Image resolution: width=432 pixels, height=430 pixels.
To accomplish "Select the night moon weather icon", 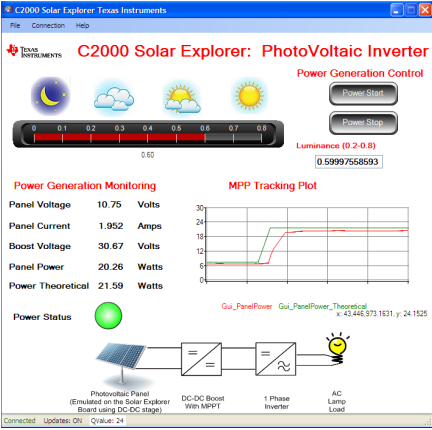I will click(x=51, y=96).
